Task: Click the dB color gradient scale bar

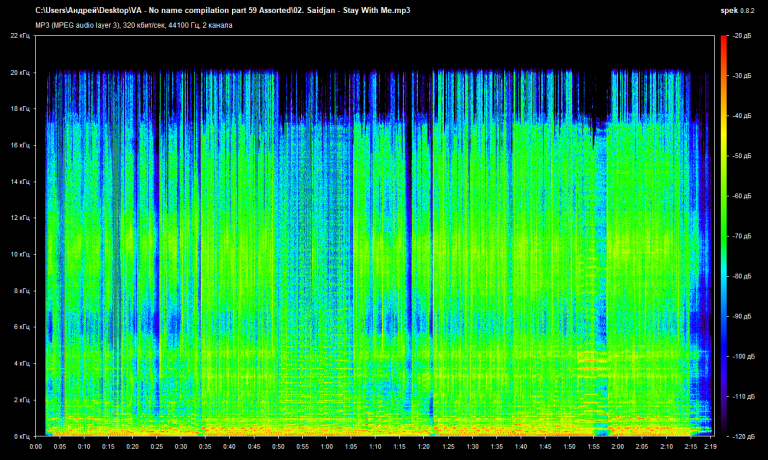Action: [x=724, y=236]
